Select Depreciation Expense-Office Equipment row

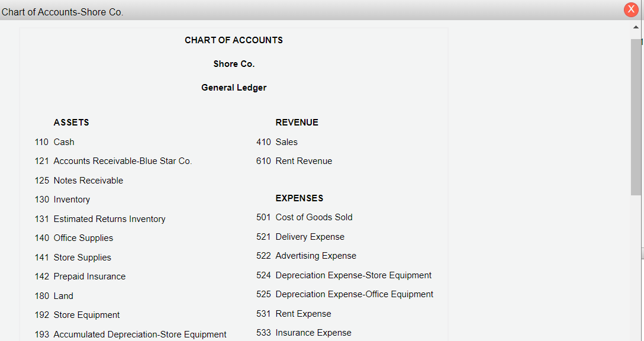click(x=345, y=294)
